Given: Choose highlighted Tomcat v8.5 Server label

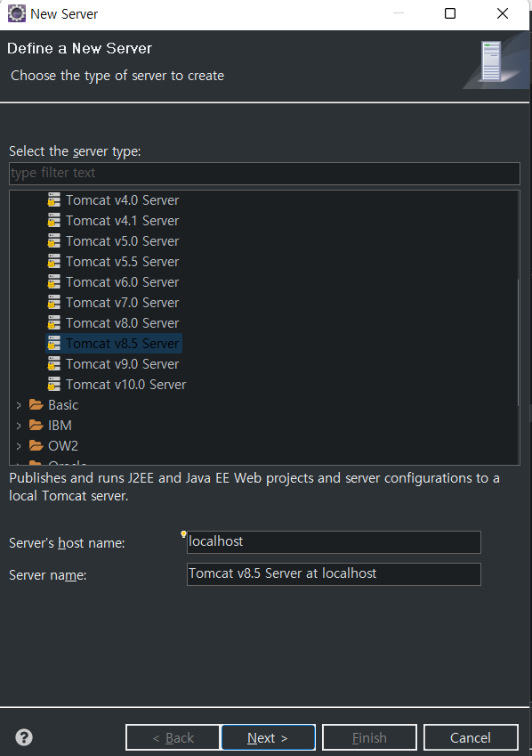Looking at the screenshot, I should click(x=123, y=344).
